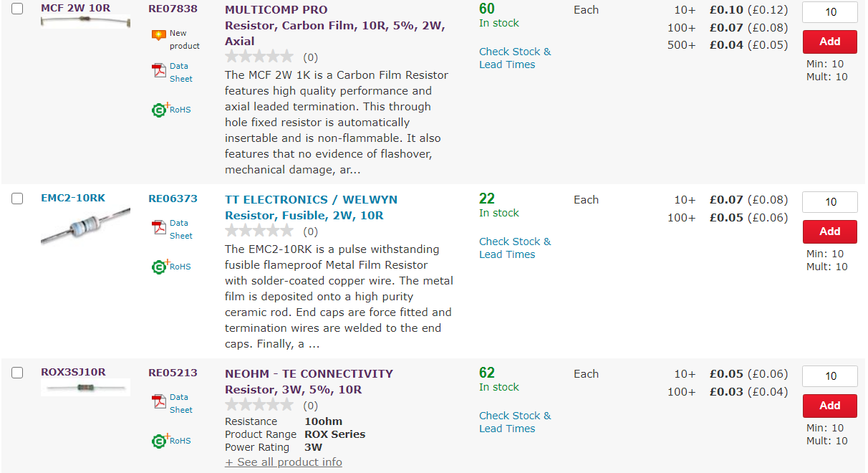Image resolution: width=868 pixels, height=473 pixels.
Task: Open the EMC2-10RK resistor thumbnail image
Action: pos(85,226)
